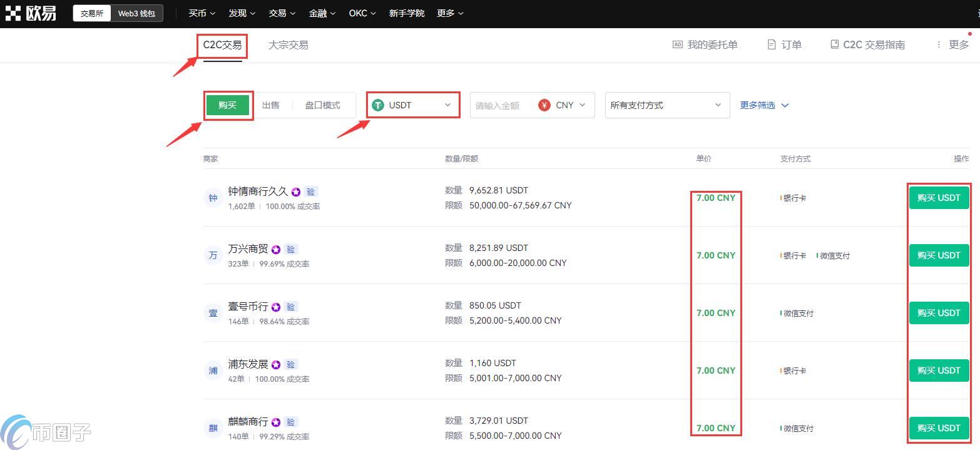This screenshot has height=450, width=980.
Task: Click purple badge beside 壹号币行
Action: pos(276,307)
